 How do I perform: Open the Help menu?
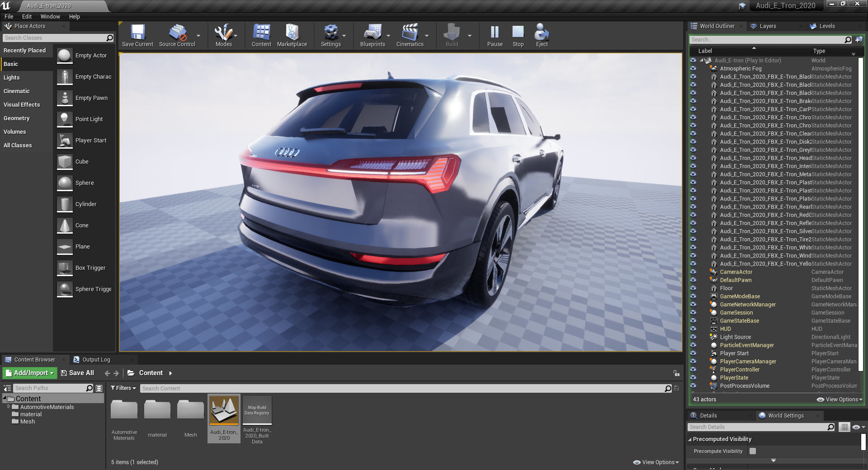point(74,16)
